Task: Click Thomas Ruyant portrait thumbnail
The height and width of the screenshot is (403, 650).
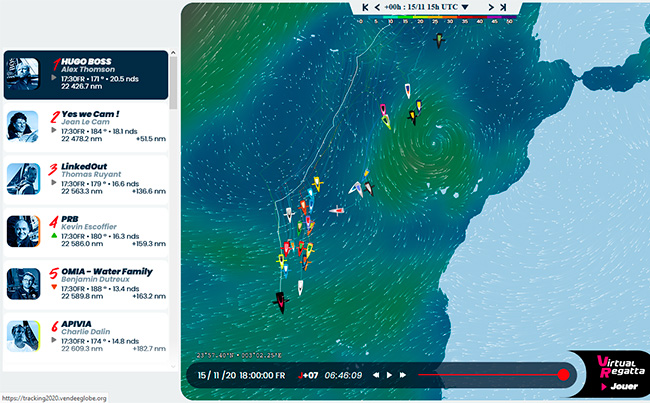Action: [x=23, y=179]
